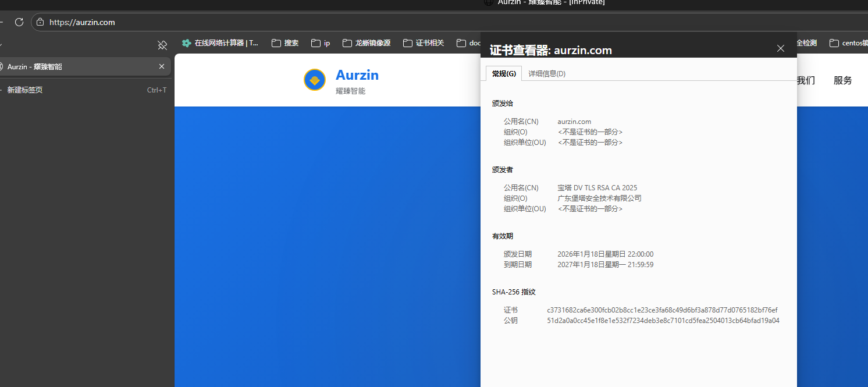Open a new tab via 新建标签页
Image resolution: width=868 pixels, height=387 pixels.
pos(24,90)
